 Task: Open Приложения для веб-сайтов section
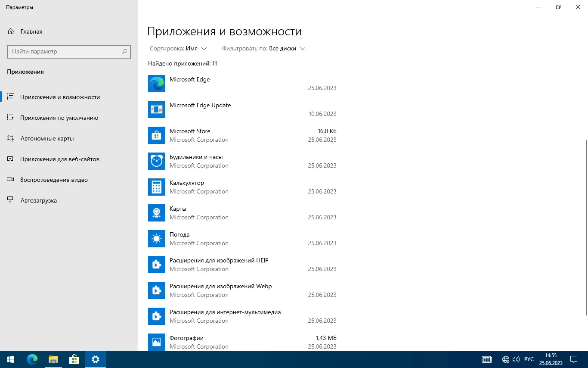pyautogui.click(x=69, y=159)
